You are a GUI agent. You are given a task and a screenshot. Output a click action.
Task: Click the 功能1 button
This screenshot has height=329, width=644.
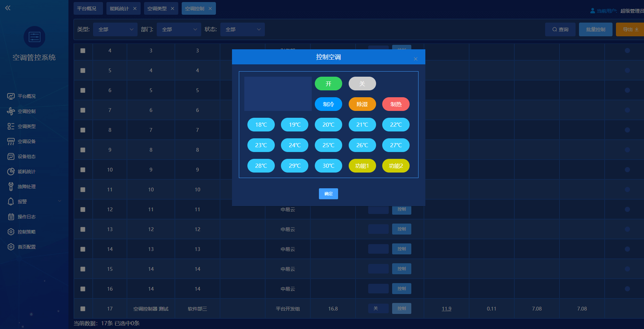[x=362, y=166]
